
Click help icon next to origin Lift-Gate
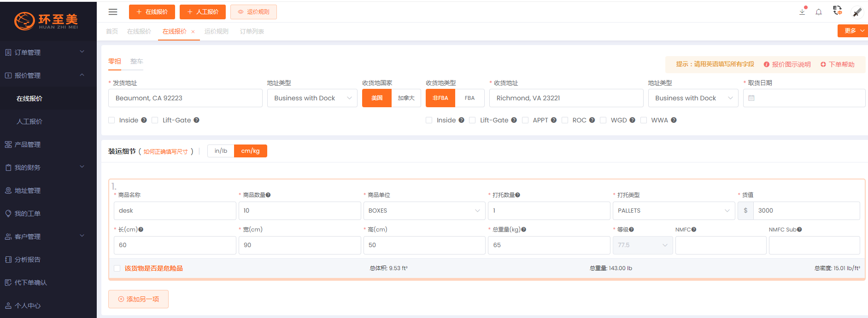tap(196, 120)
